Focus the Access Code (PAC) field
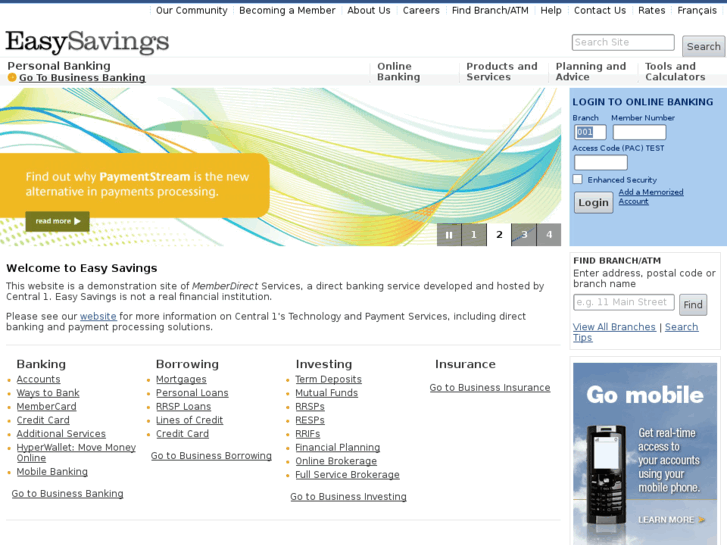Viewport: 727px width, 545px height. pyautogui.click(x=600, y=162)
